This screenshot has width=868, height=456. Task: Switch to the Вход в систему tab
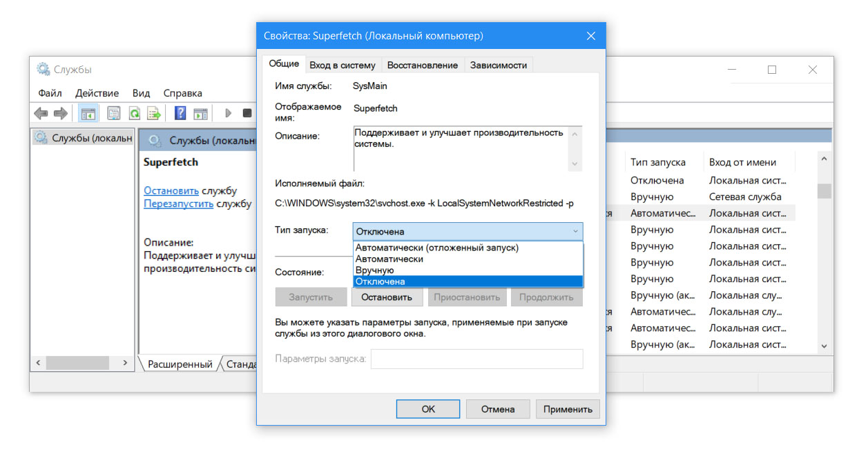coord(343,65)
